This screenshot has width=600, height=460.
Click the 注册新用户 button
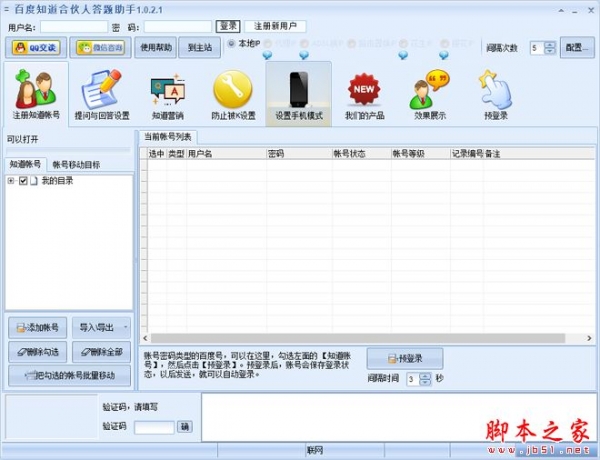(275, 26)
